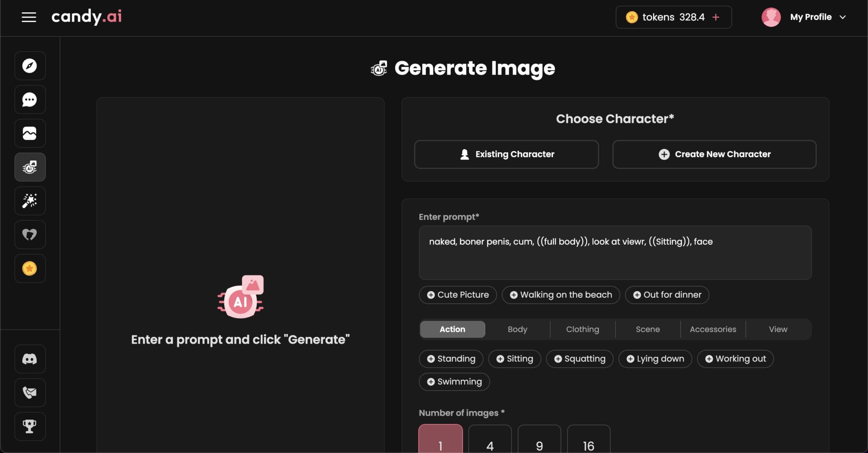Choose 16 images option

point(588,441)
